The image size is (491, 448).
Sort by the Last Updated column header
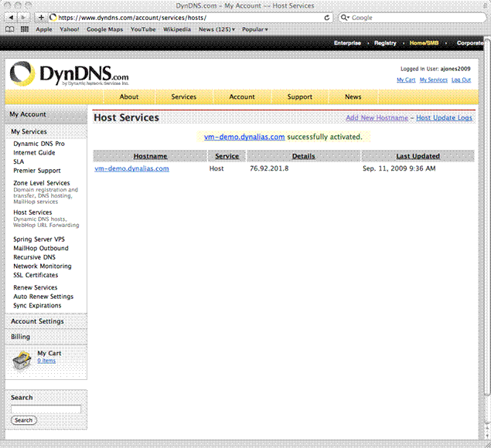418,156
